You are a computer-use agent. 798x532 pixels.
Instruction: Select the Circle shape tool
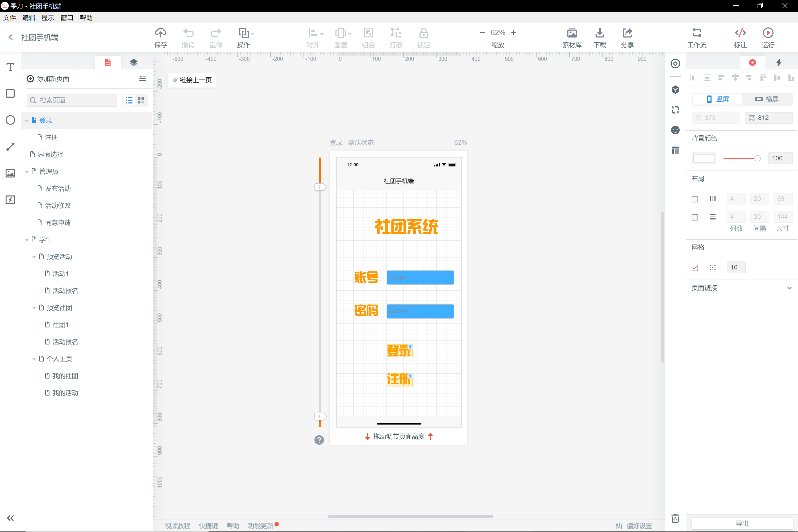tap(11, 120)
